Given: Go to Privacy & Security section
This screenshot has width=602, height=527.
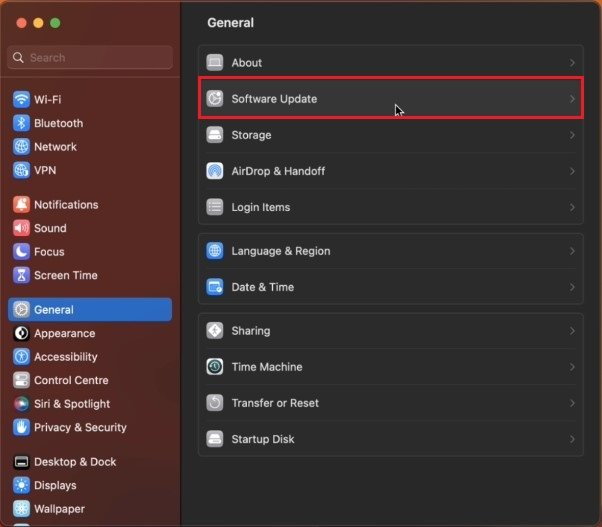Looking at the screenshot, I should pos(80,427).
